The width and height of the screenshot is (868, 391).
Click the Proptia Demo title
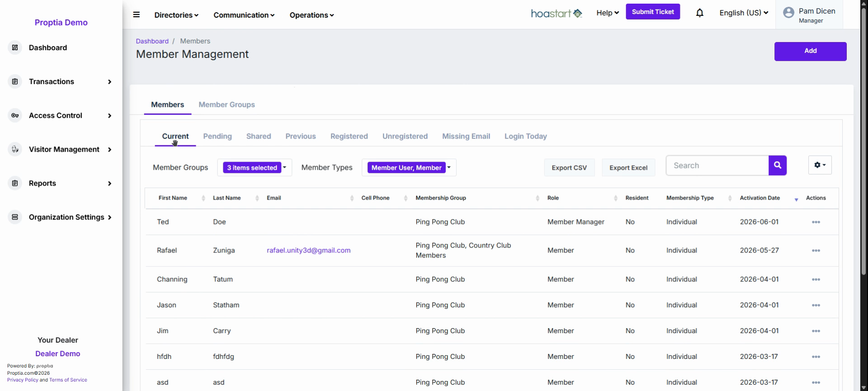[61, 23]
